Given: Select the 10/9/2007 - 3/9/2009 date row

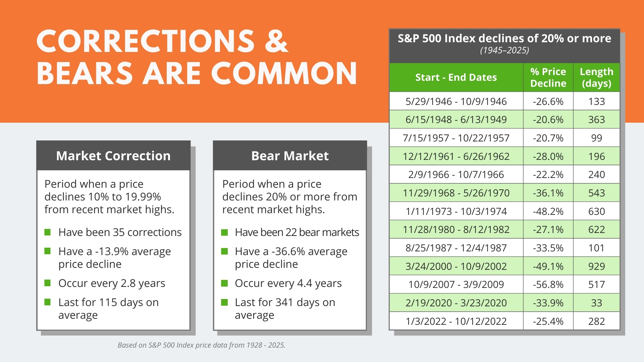Looking at the screenshot, I should [x=456, y=284].
